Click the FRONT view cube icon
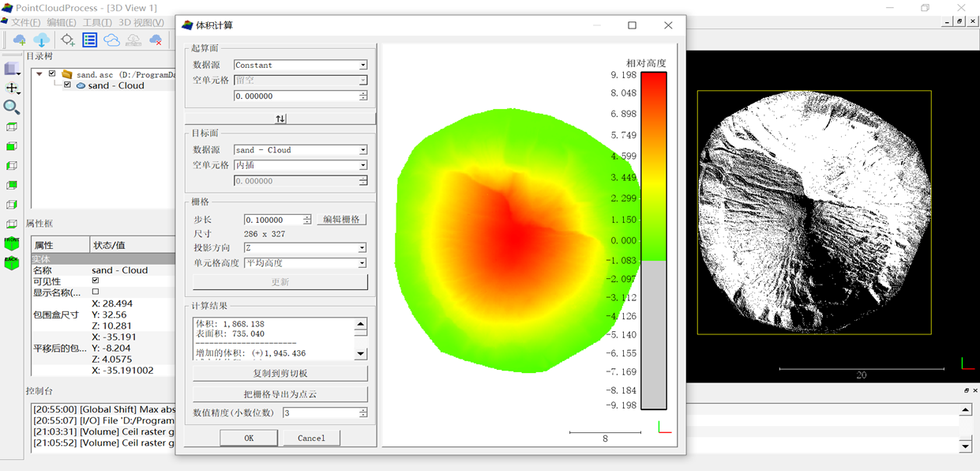Screen dimensions: 980x471 [x=12, y=243]
